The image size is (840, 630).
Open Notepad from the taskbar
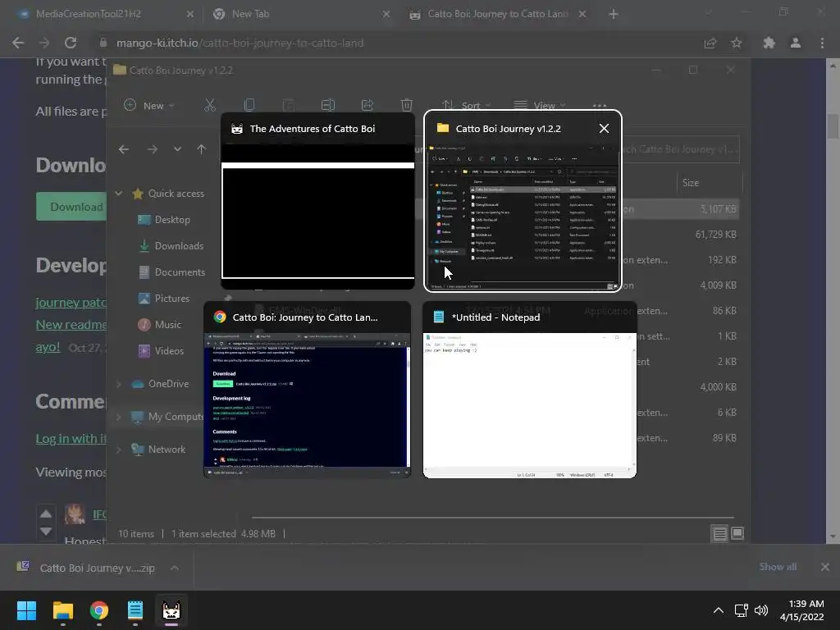(x=135, y=610)
